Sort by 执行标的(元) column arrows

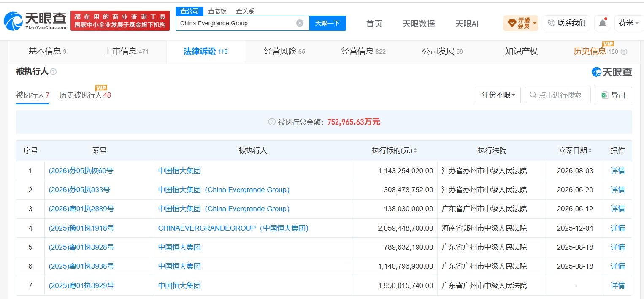(415, 151)
